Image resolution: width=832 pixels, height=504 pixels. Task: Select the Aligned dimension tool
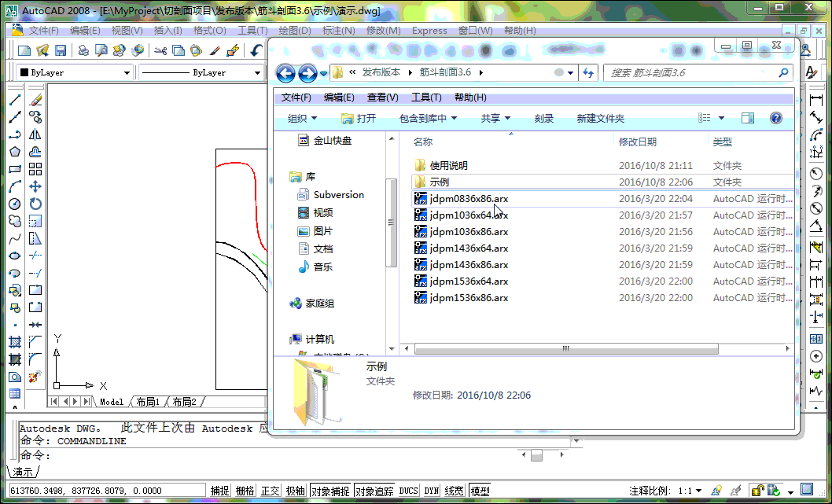tap(816, 117)
